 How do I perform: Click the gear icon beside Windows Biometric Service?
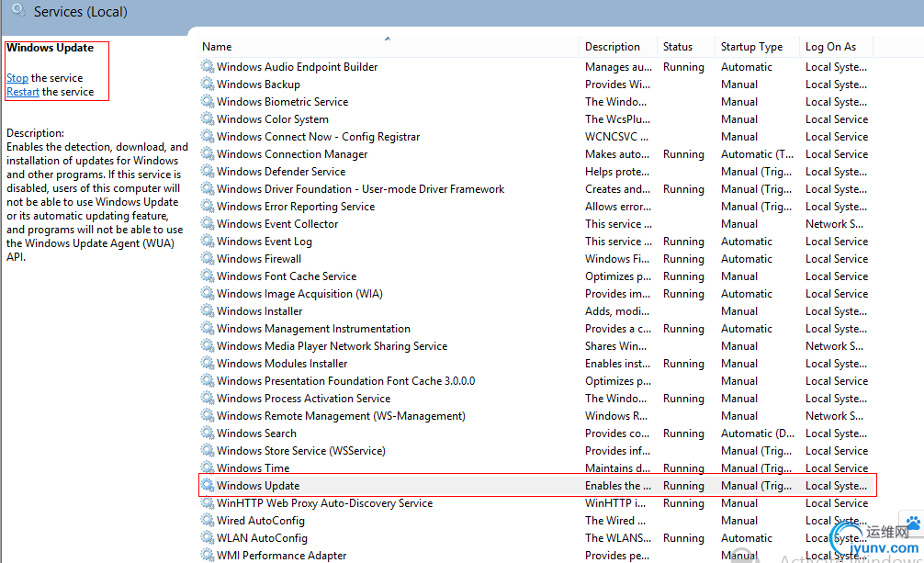click(x=207, y=101)
